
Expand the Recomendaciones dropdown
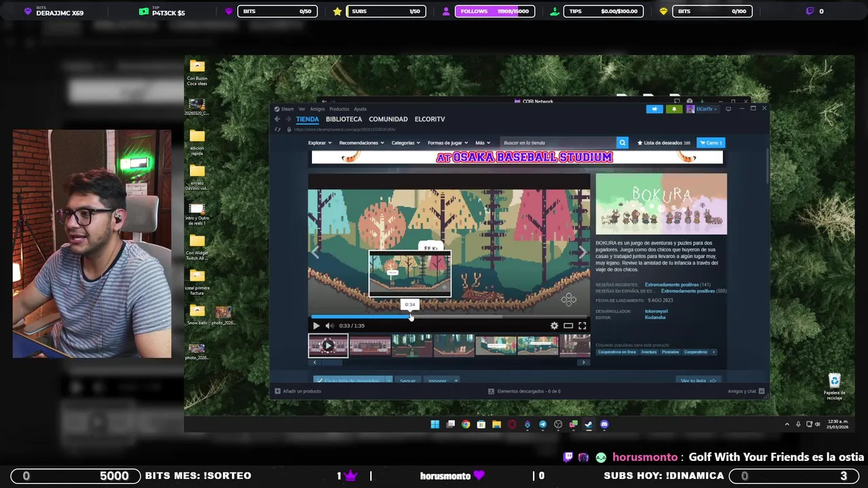361,143
